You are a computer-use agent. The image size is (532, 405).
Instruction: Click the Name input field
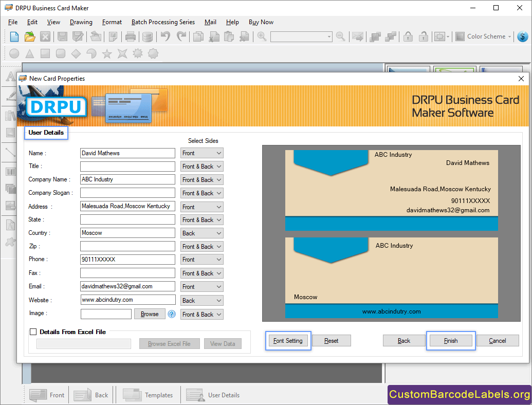[127, 153]
